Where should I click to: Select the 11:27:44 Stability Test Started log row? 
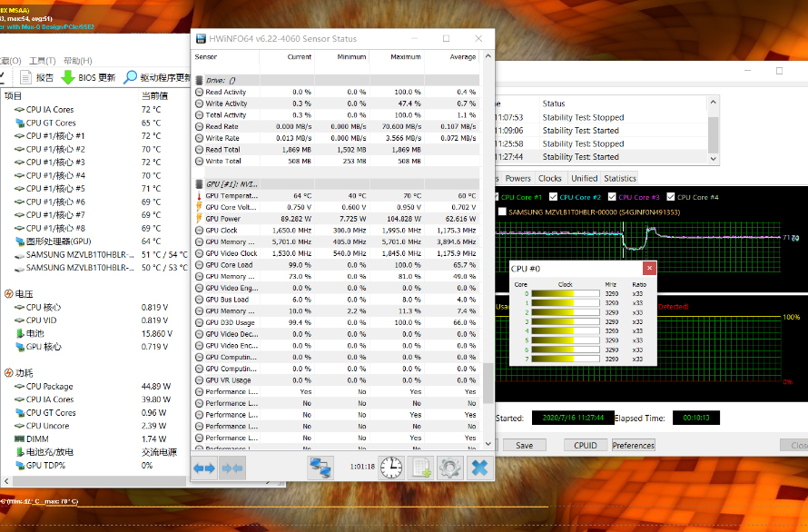602,157
